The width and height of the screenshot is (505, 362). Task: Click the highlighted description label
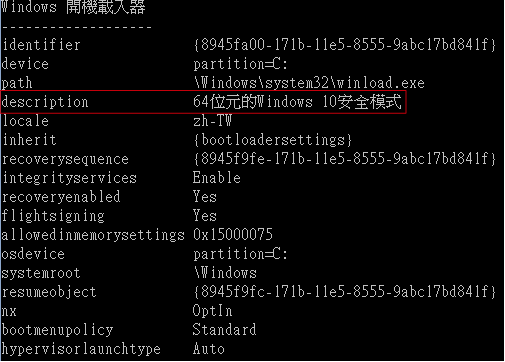pyautogui.click(x=45, y=102)
